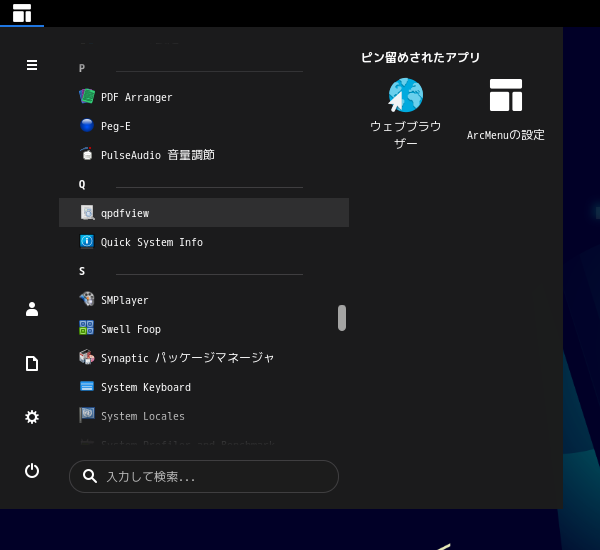This screenshot has height=550, width=600.
Task: Click the 'System Keyboard' label
Action: (x=146, y=387)
